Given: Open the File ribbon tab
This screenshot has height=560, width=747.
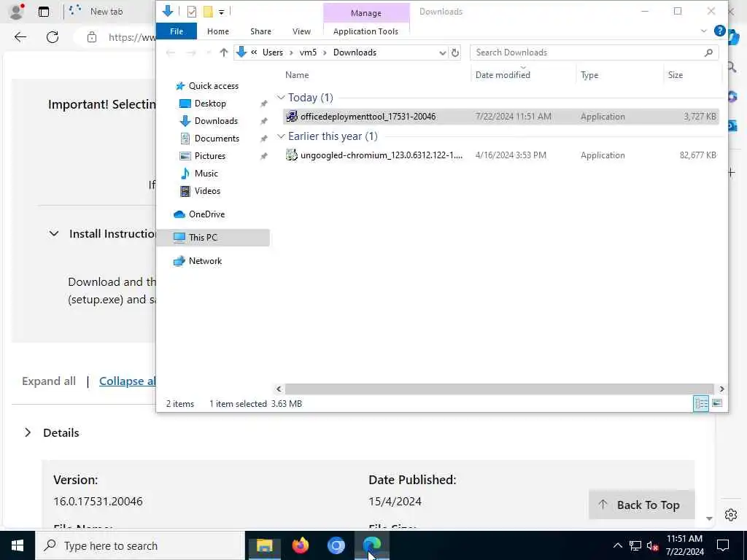Looking at the screenshot, I should tap(177, 31).
